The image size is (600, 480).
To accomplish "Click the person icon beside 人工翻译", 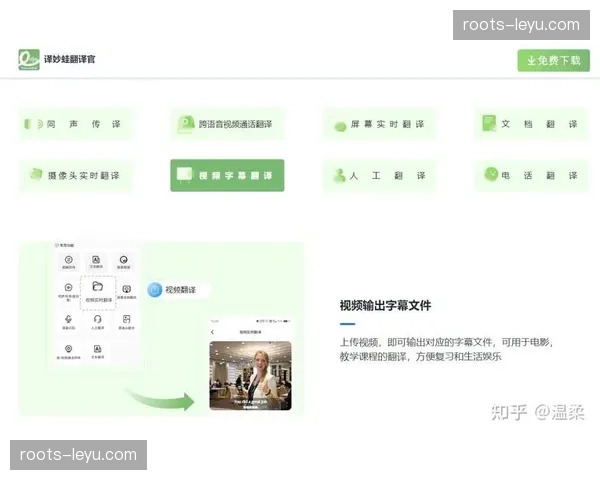I will pos(339,175).
